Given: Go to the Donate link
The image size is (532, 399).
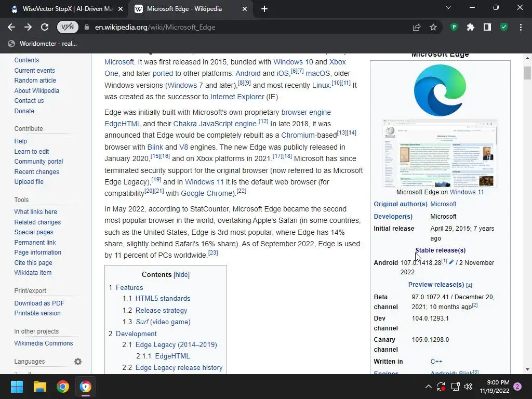Looking at the screenshot, I should coord(24,111).
